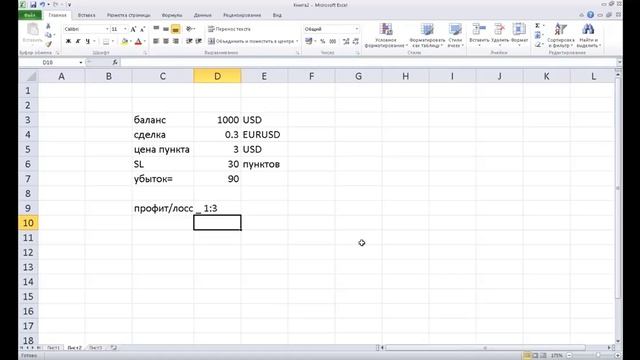Open the number format Общий dropdown
This screenshot has height=360, width=640.
tap(356, 29)
